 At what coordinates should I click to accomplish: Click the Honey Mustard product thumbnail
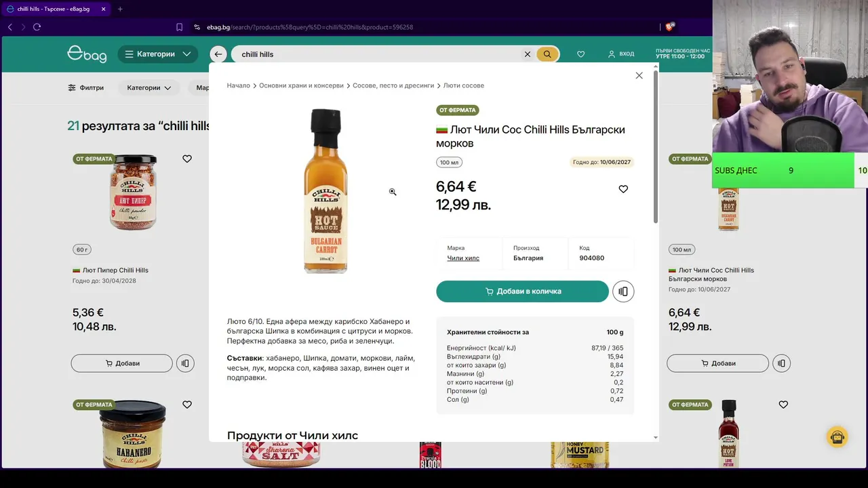pos(580,454)
